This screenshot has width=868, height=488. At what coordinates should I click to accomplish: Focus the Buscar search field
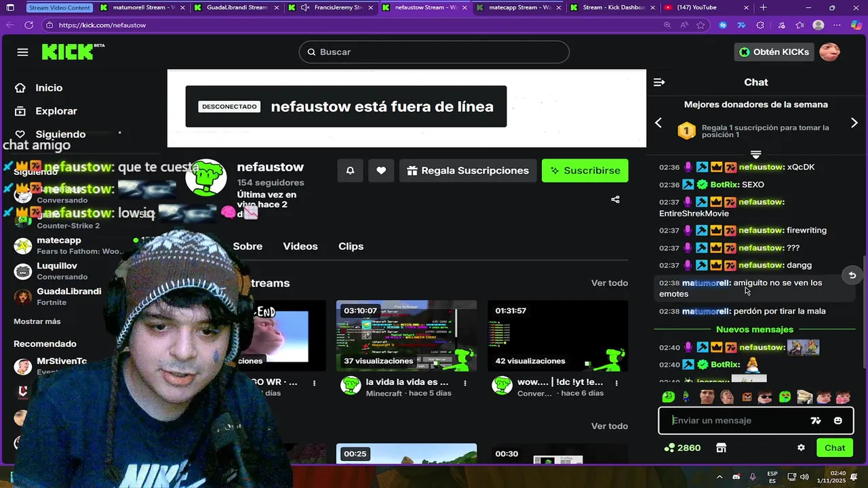point(434,52)
